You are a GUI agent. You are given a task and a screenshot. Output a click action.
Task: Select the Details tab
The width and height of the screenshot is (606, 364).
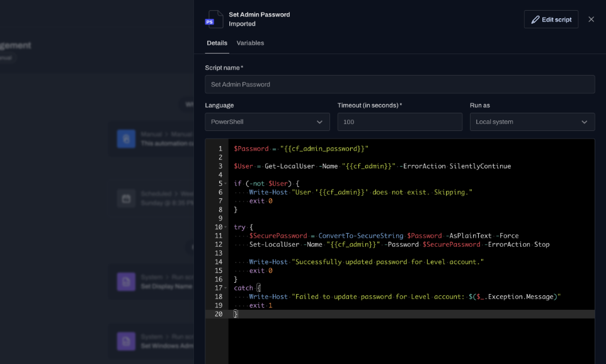(217, 43)
